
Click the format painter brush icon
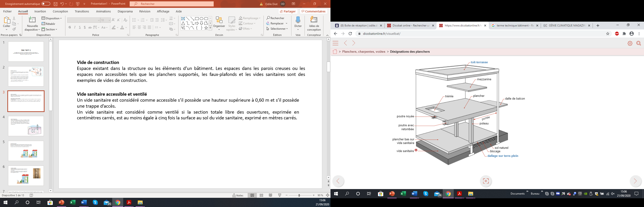coord(14,29)
